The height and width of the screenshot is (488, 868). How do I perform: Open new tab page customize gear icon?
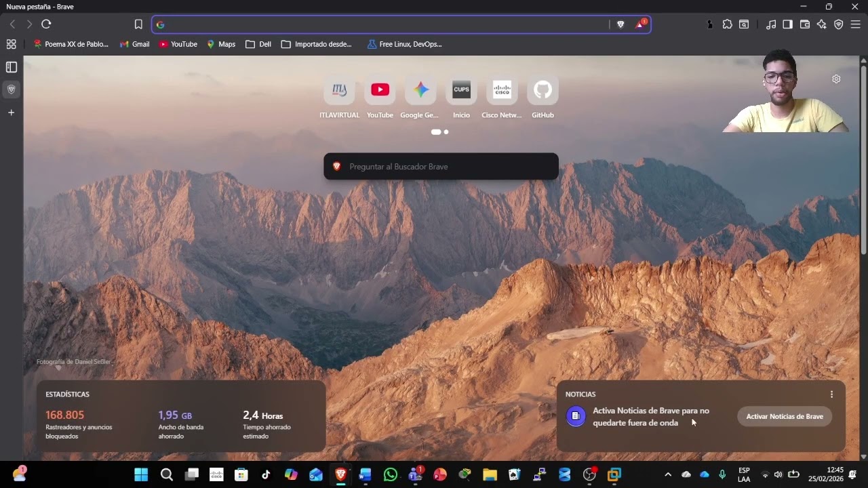(x=836, y=79)
